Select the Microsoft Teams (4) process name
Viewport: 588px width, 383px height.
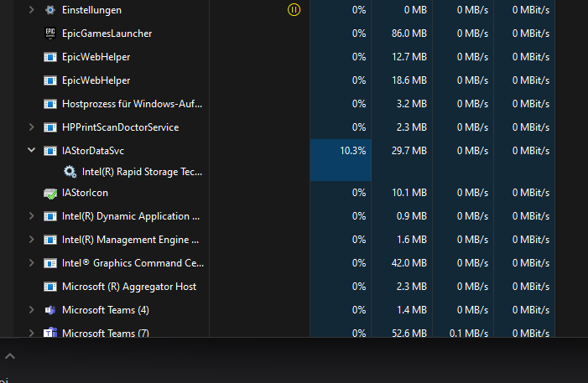coord(106,310)
